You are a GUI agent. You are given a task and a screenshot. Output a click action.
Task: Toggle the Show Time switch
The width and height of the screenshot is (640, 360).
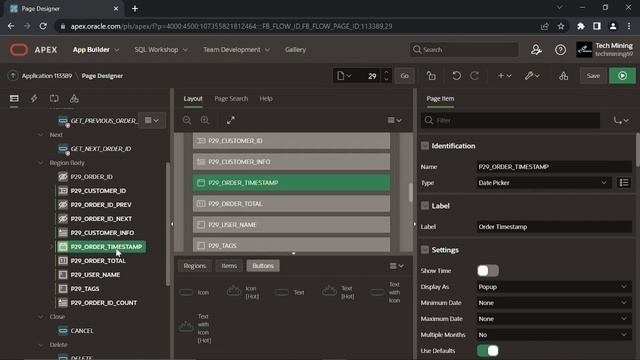click(488, 271)
